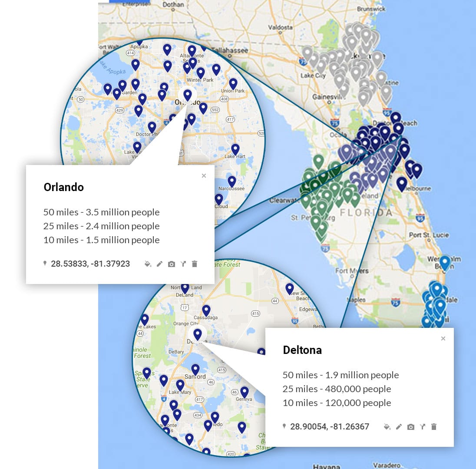Edit Deltona marker with the pencil icon
The image size is (476, 469).
pyautogui.click(x=399, y=427)
